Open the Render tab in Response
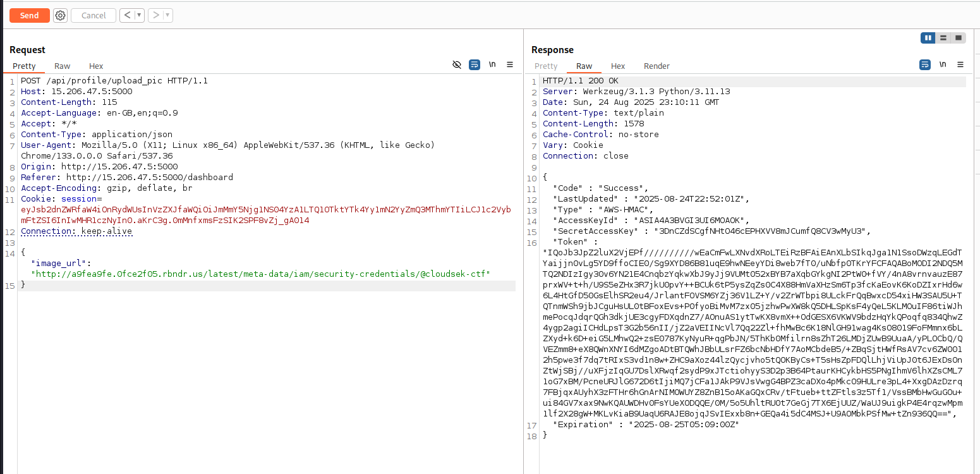980x474 pixels. pos(656,66)
